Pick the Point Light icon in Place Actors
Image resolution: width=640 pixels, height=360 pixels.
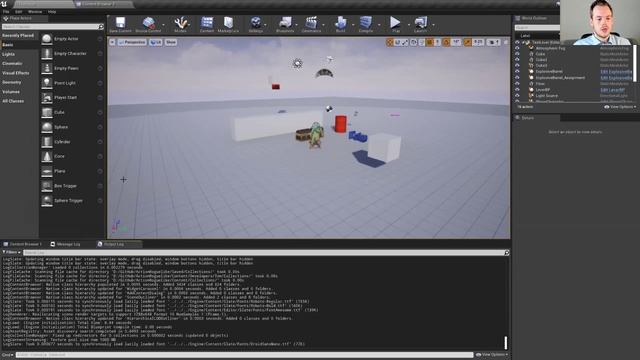[47, 83]
